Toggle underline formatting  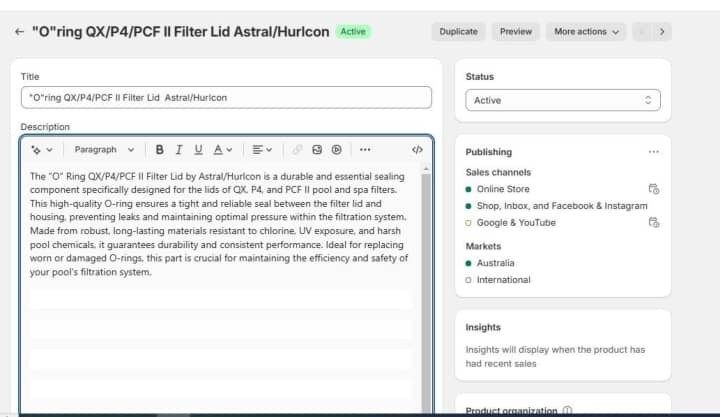click(x=198, y=150)
